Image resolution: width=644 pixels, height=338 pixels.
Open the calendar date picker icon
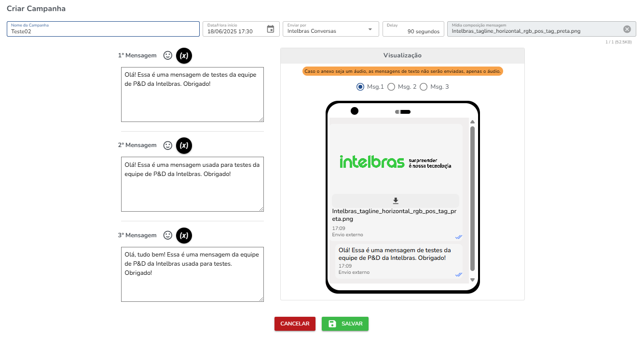[271, 29]
